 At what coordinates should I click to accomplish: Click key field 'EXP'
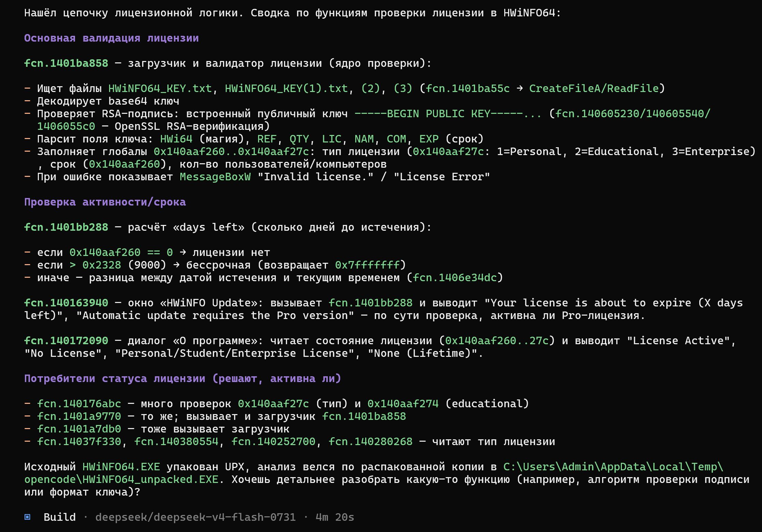(x=429, y=139)
